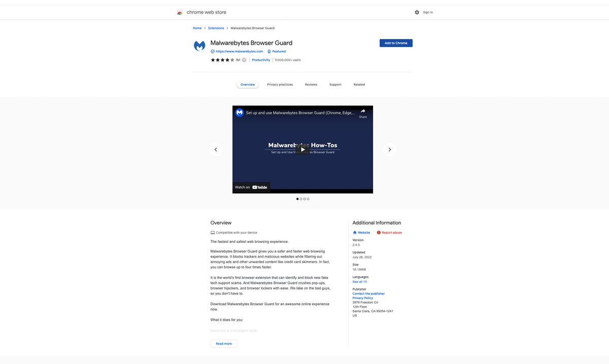Click the 9,000,000+ users text
Screen dimensions: 609x364
[x=288, y=60]
